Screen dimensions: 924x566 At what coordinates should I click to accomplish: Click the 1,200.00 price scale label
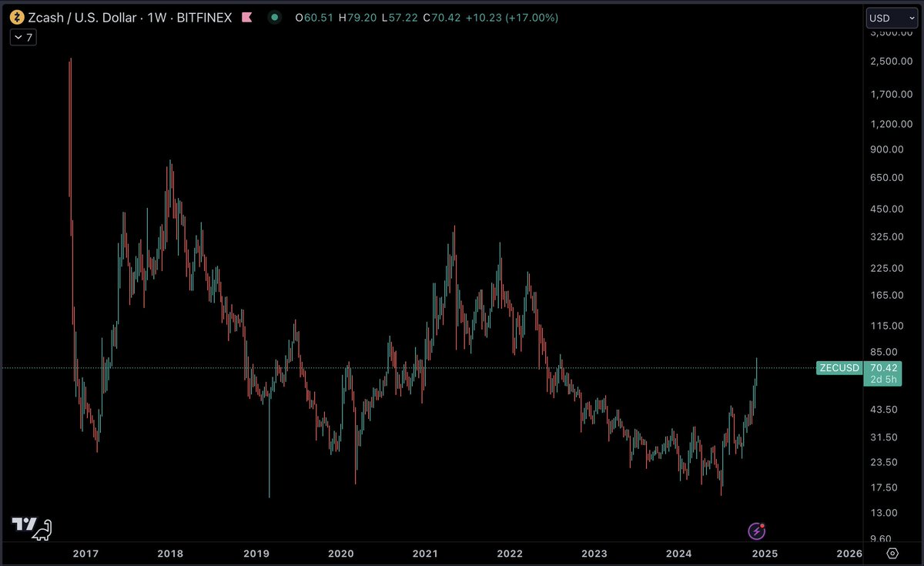click(x=891, y=124)
